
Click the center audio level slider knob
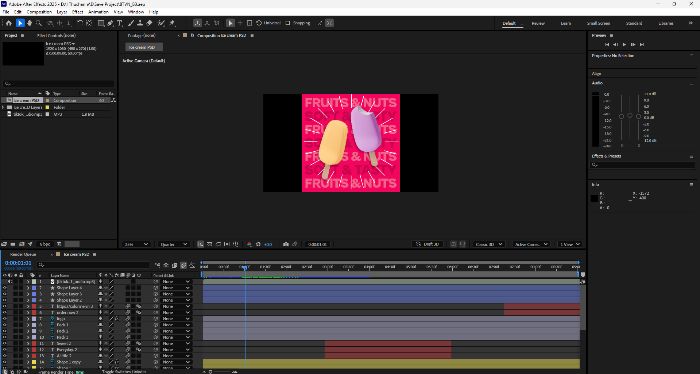click(x=629, y=116)
